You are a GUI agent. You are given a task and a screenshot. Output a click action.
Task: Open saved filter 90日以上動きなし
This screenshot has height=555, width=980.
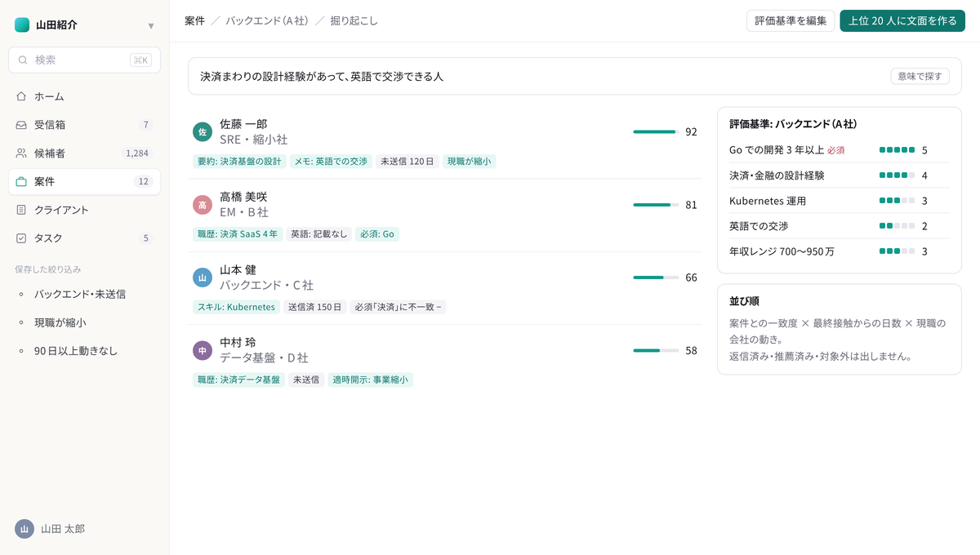tap(84, 351)
